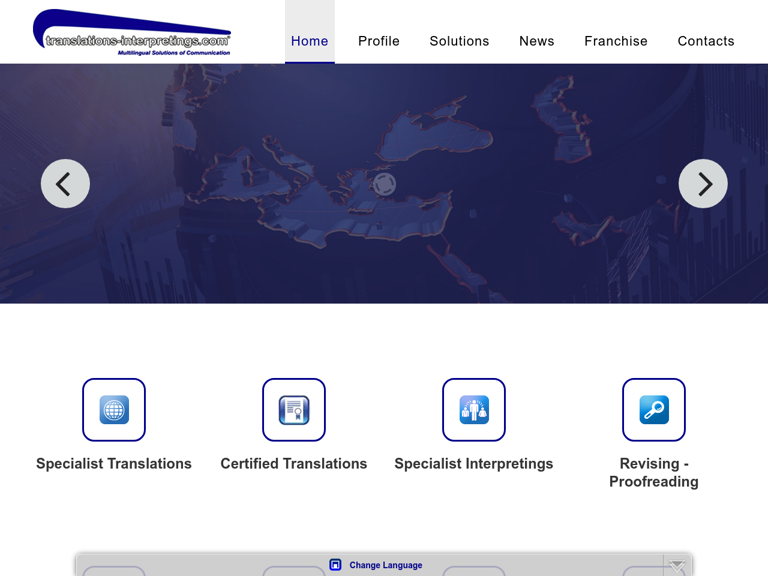Viewport: 768px width, 576px height.
Task: Click the icon beside Change Language
Action: tap(336, 565)
